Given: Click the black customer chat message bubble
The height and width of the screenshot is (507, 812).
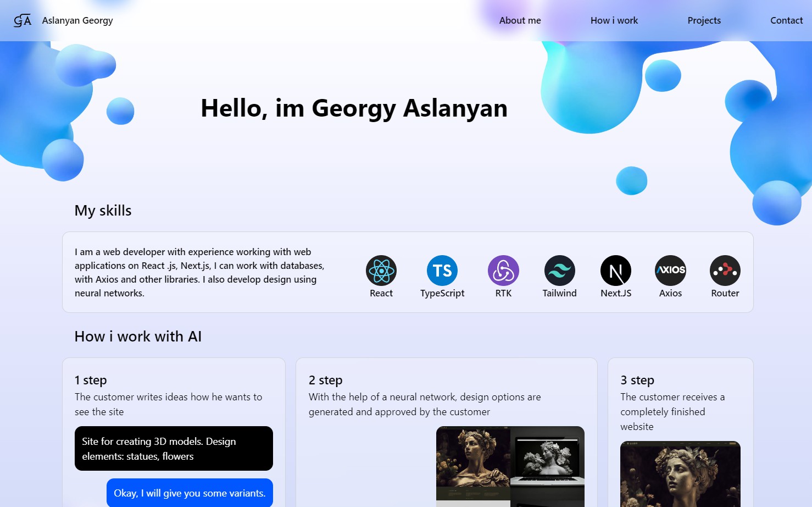Looking at the screenshot, I should 174,448.
